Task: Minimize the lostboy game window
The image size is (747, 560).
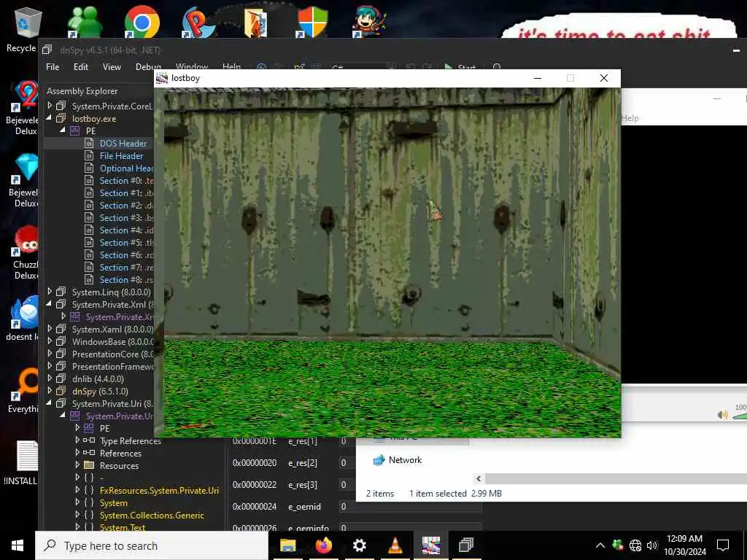Action: (538, 78)
